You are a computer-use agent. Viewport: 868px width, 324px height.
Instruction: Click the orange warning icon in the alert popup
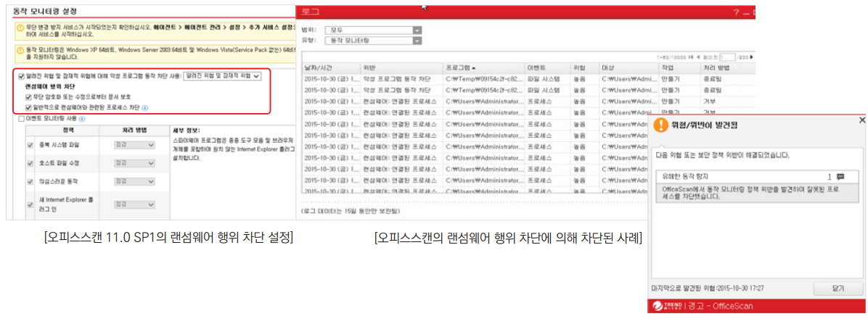[661, 125]
